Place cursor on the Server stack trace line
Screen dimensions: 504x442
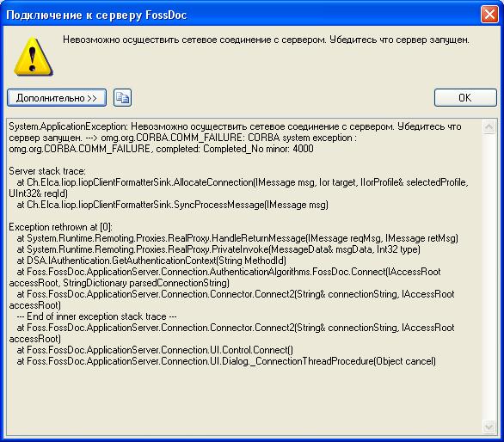(47, 171)
